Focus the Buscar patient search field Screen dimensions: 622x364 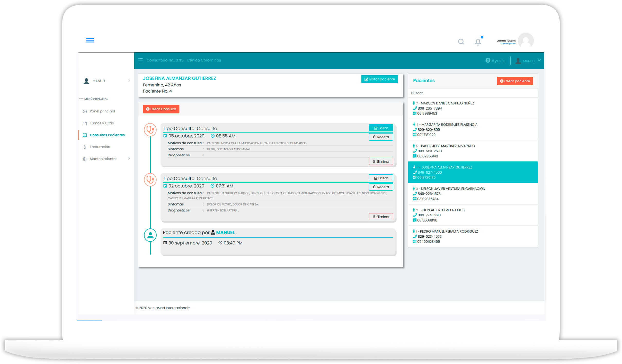coord(473,93)
